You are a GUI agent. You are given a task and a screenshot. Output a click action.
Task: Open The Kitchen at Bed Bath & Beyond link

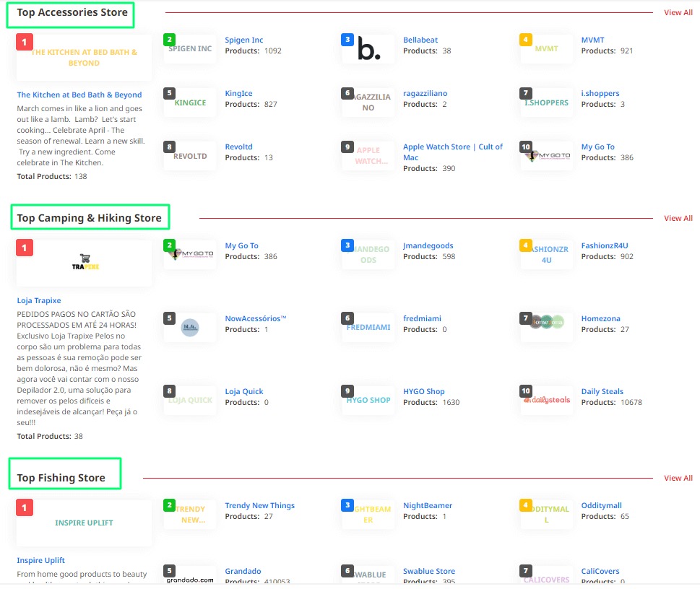(79, 95)
